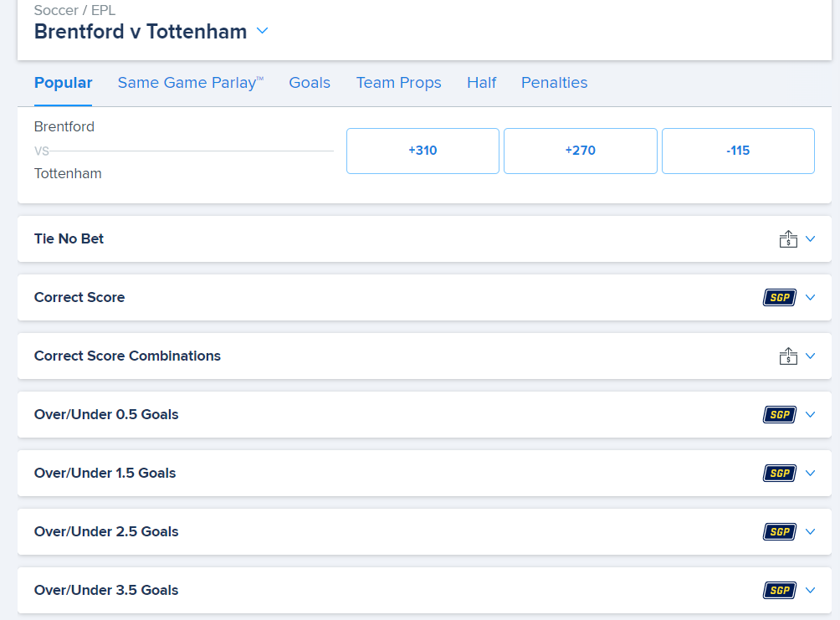Screen dimensions: 840x620
Task: Click SGP badge on Over/Under 1.5 Goals
Action: (780, 474)
